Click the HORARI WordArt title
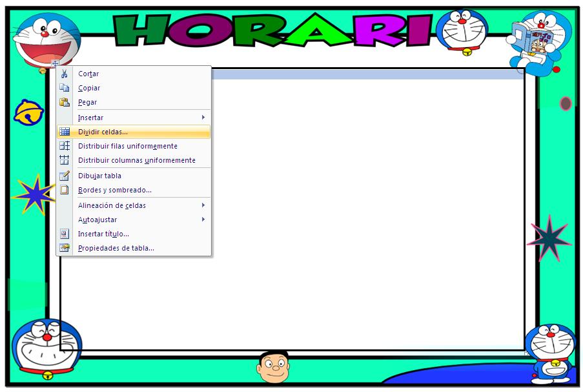The height and width of the screenshot is (392, 583). coord(272,30)
